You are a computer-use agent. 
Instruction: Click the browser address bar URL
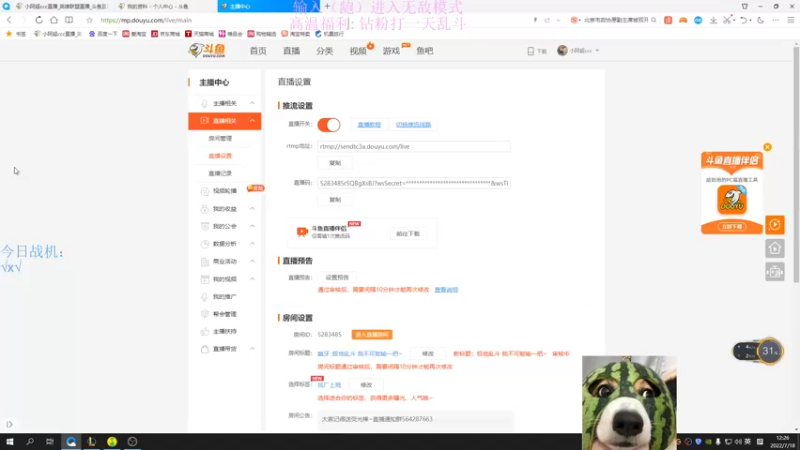tap(146, 20)
